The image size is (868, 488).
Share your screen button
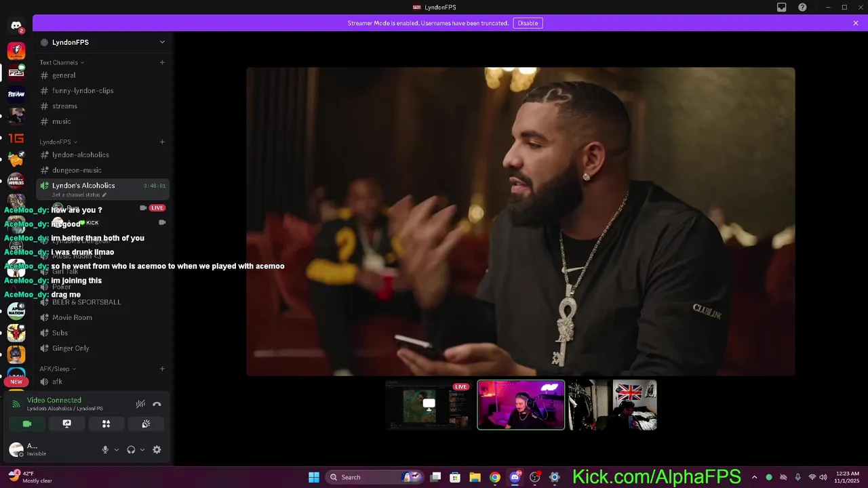pyautogui.click(x=66, y=424)
